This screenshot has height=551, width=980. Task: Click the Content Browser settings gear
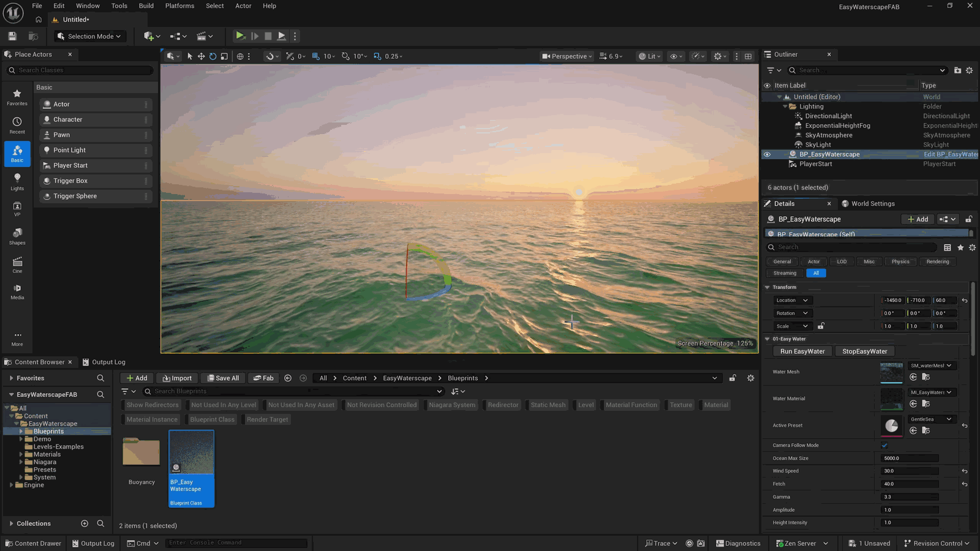750,378
